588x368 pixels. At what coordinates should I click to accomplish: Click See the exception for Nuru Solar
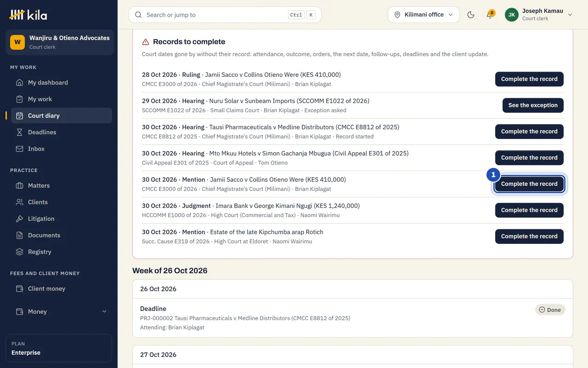click(x=533, y=105)
